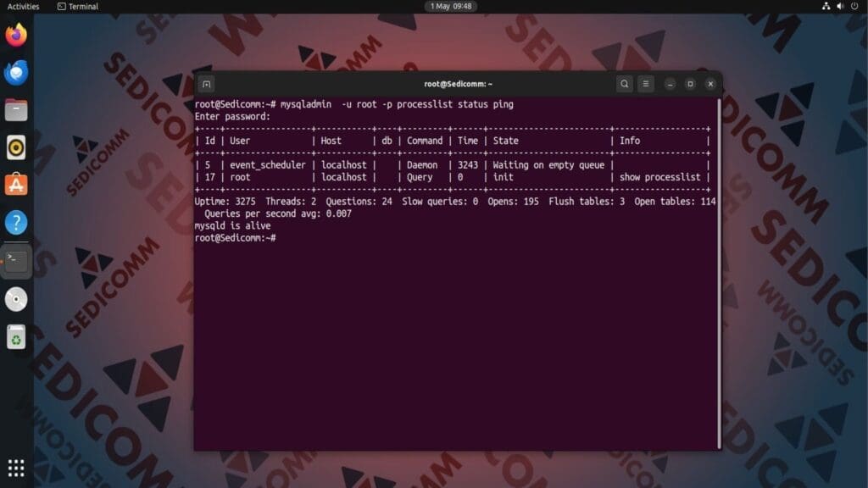The image size is (868, 488).
Task: Open Thunderbird mail from the dock
Action: 16,71
